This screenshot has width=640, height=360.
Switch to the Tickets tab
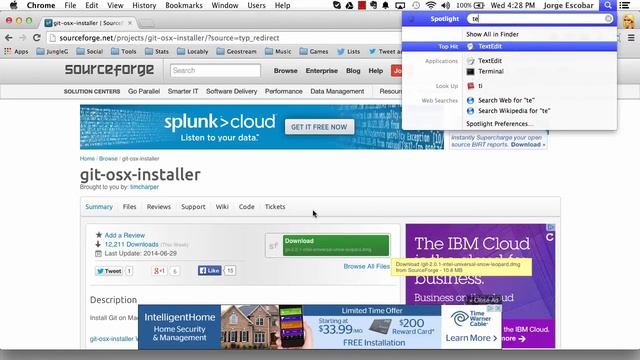pyautogui.click(x=275, y=207)
